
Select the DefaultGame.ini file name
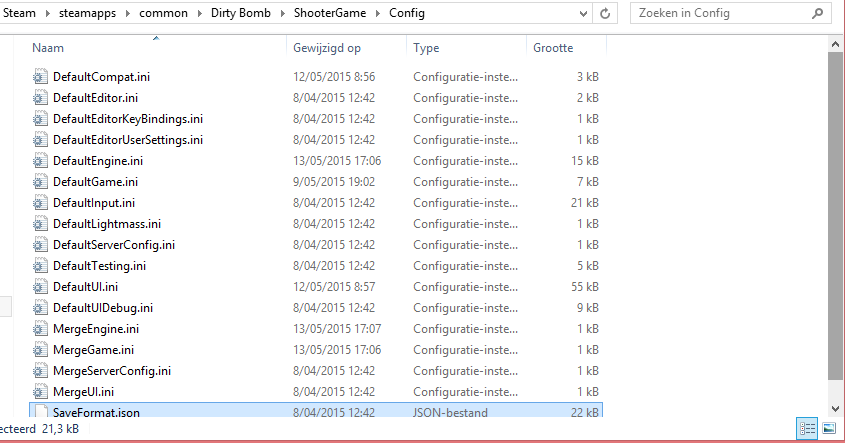94,182
